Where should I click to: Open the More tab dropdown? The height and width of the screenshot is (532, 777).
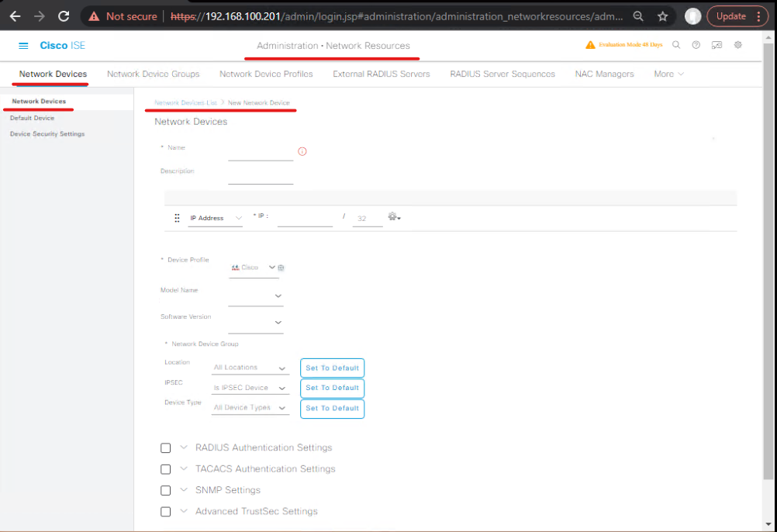(668, 74)
